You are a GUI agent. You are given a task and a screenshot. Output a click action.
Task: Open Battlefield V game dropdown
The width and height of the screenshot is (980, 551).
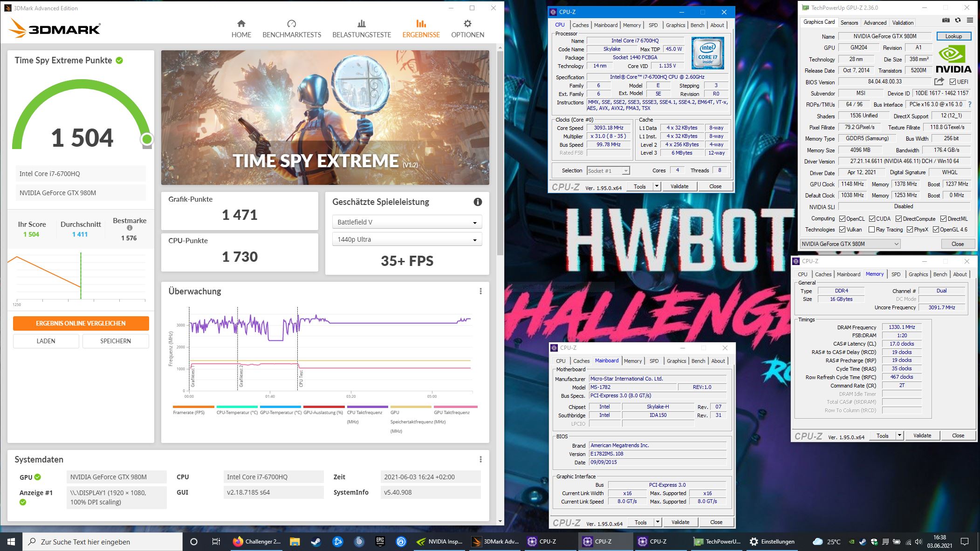[x=407, y=222]
